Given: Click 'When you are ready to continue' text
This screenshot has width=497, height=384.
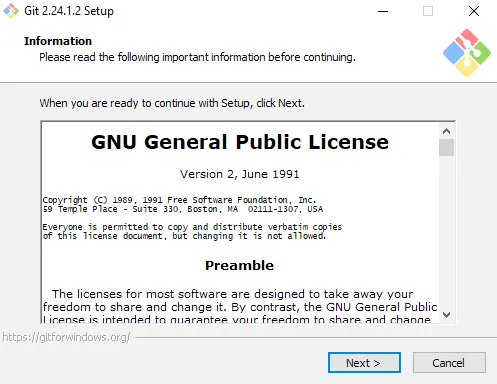Looking at the screenshot, I should (172, 103).
